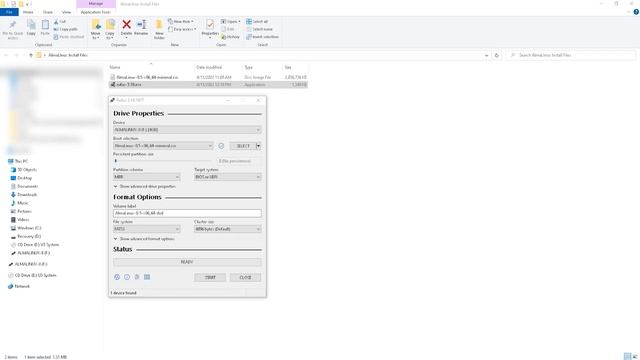Open the Home ribbon tab
640x360 pixels.
(x=28, y=12)
